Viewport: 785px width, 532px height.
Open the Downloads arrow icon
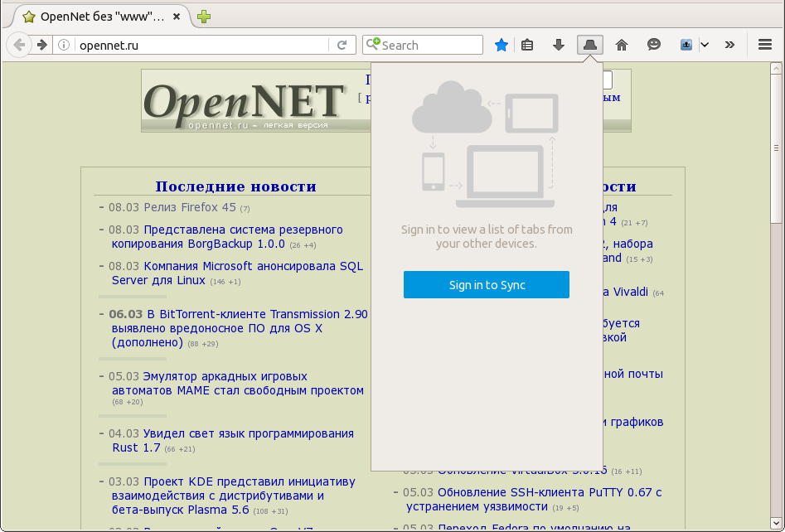point(559,46)
